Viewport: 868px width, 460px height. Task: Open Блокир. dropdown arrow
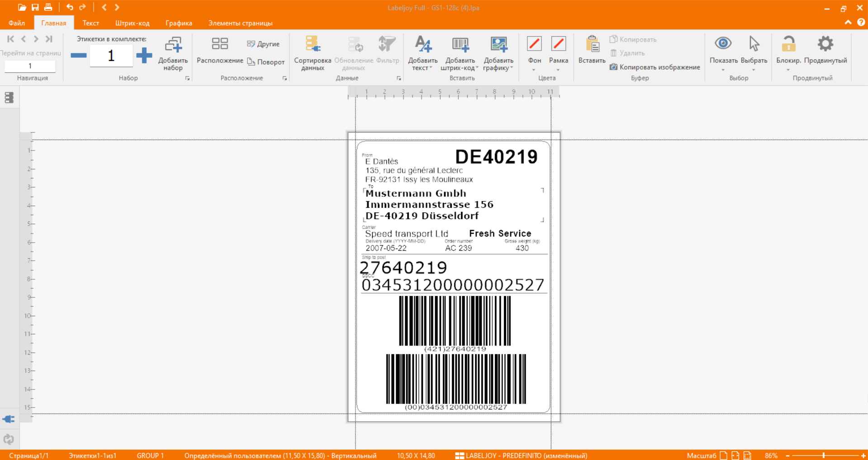pos(788,70)
